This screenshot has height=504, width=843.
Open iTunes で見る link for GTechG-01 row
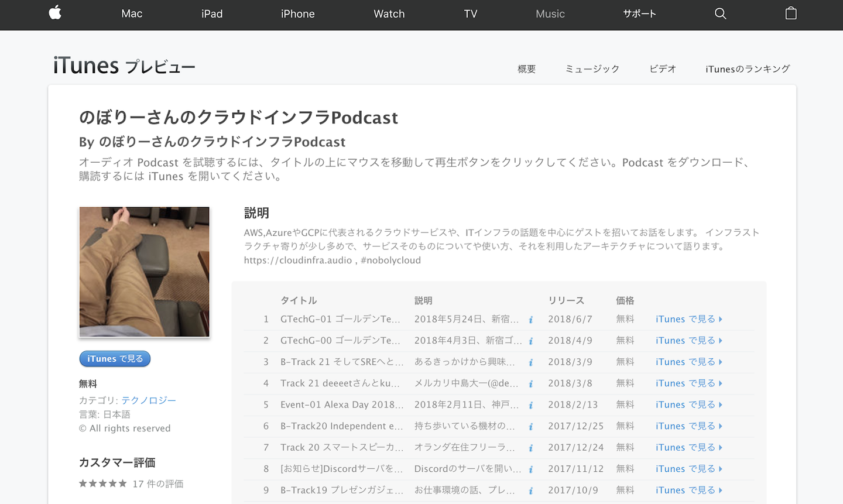click(689, 319)
